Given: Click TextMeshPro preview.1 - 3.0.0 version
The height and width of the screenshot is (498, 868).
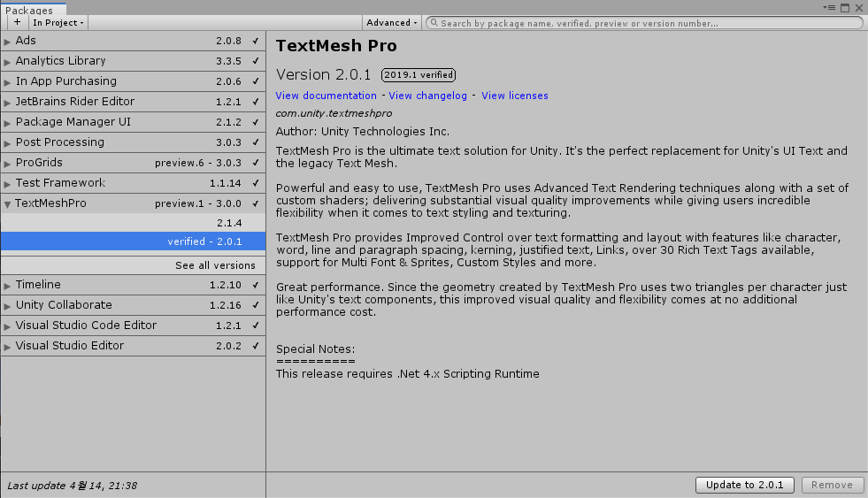Looking at the screenshot, I should pyautogui.click(x=198, y=203).
